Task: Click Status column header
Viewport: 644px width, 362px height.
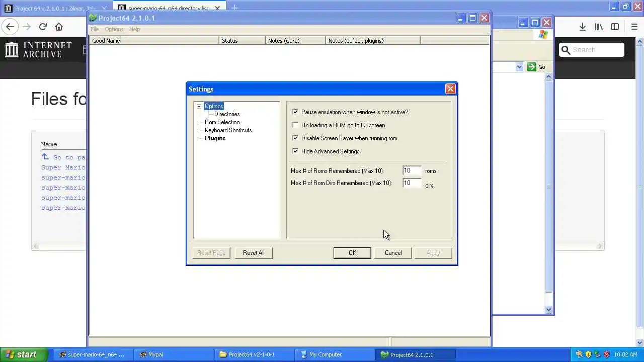Action: tap(243, 41)
